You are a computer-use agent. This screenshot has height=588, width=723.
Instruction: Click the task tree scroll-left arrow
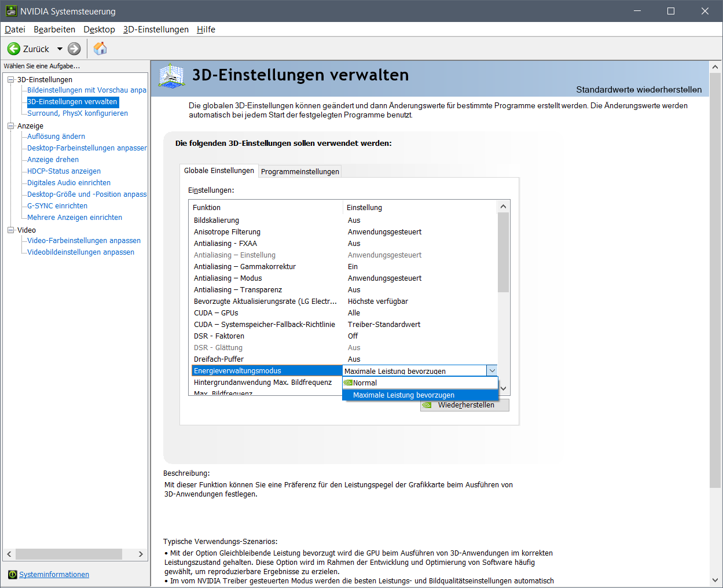9,554
